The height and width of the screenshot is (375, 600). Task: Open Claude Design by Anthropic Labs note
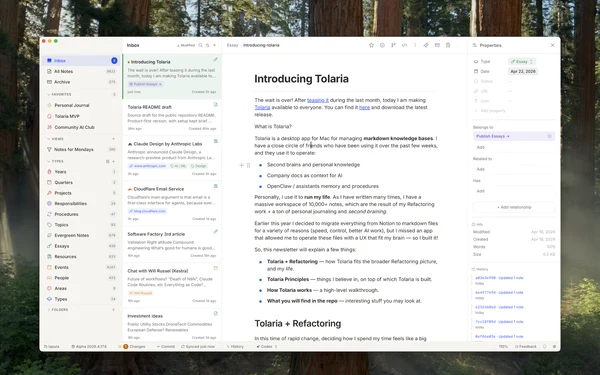(x=172, y=158)
